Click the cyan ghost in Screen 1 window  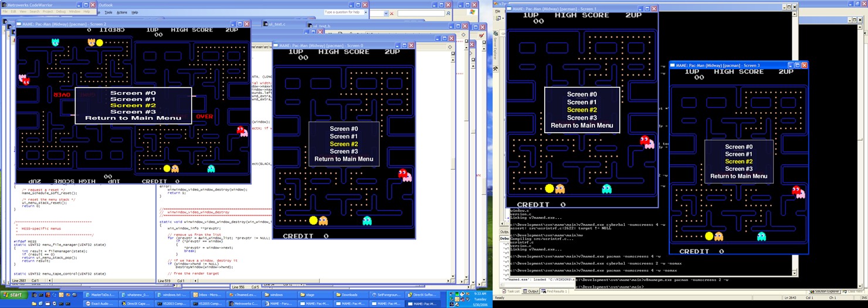[x=607, y=188]
